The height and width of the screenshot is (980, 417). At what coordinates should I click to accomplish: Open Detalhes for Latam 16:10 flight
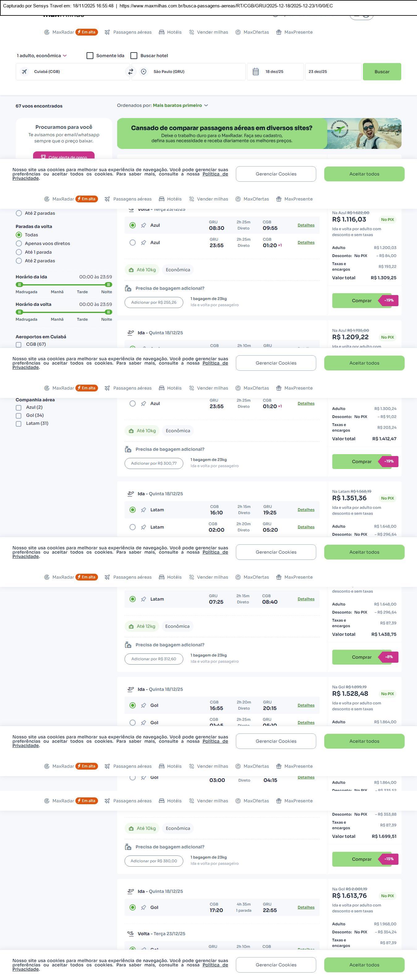click(306, 510)
